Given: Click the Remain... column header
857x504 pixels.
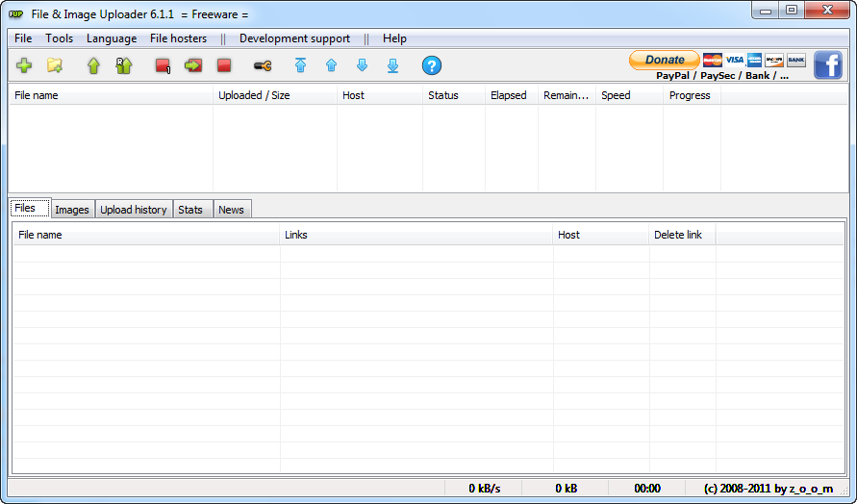Looking at the screenshot, I should click(567, 95).
